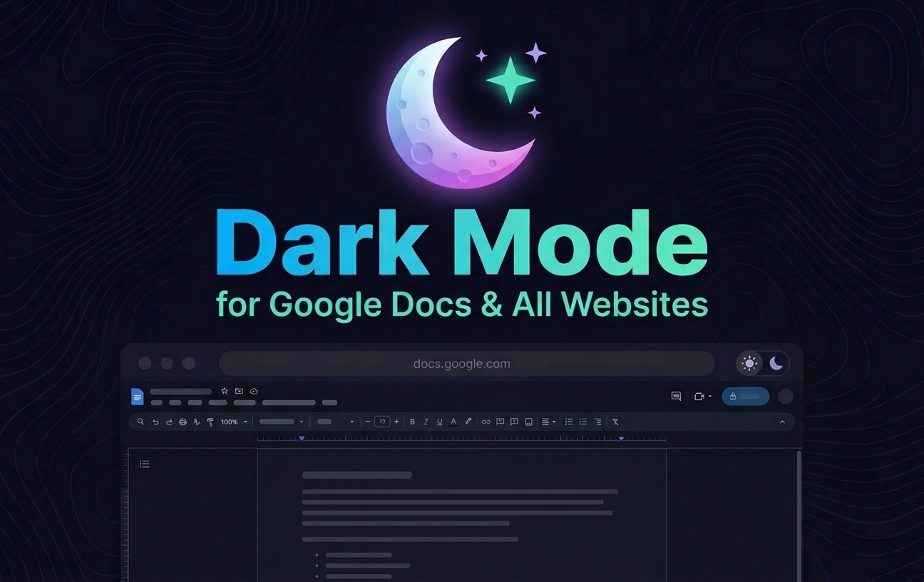Collapse the toolbar with the right chevron
The height and width of the screenshot is (582, 924).
[x=782, y=422]
